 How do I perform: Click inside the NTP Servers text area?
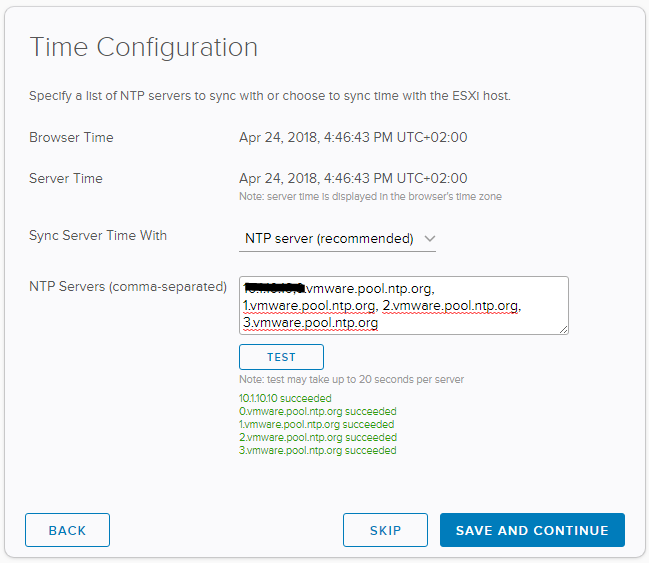[x=404, y=306]
